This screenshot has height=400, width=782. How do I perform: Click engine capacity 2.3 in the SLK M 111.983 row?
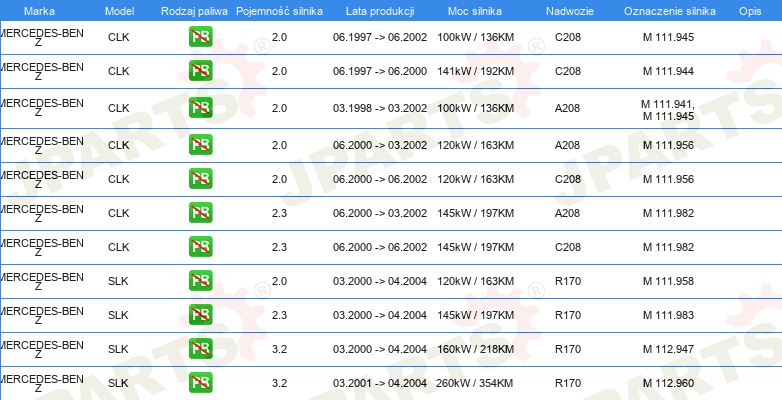coord(279,315)
